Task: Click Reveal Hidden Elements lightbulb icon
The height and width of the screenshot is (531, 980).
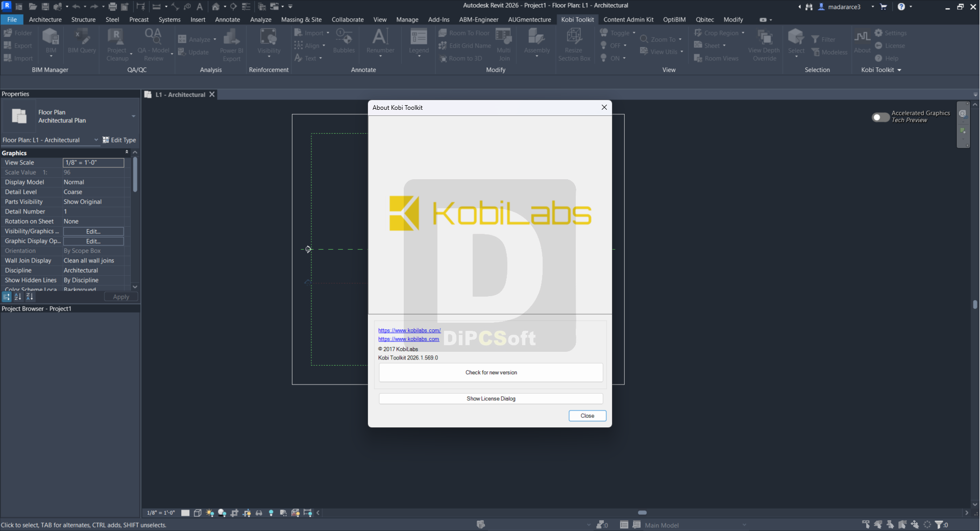Action: pyautogui.click(x=271, y=513)
